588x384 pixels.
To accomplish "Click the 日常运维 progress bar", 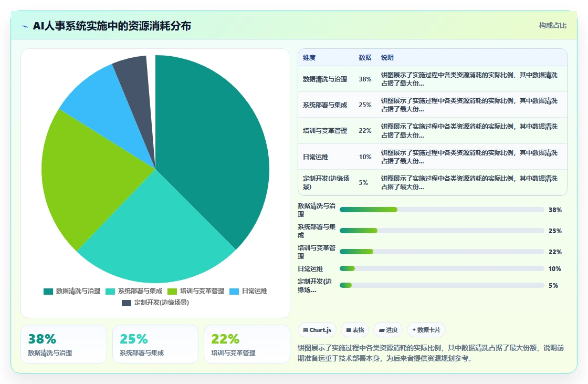I will pos(442,268).
